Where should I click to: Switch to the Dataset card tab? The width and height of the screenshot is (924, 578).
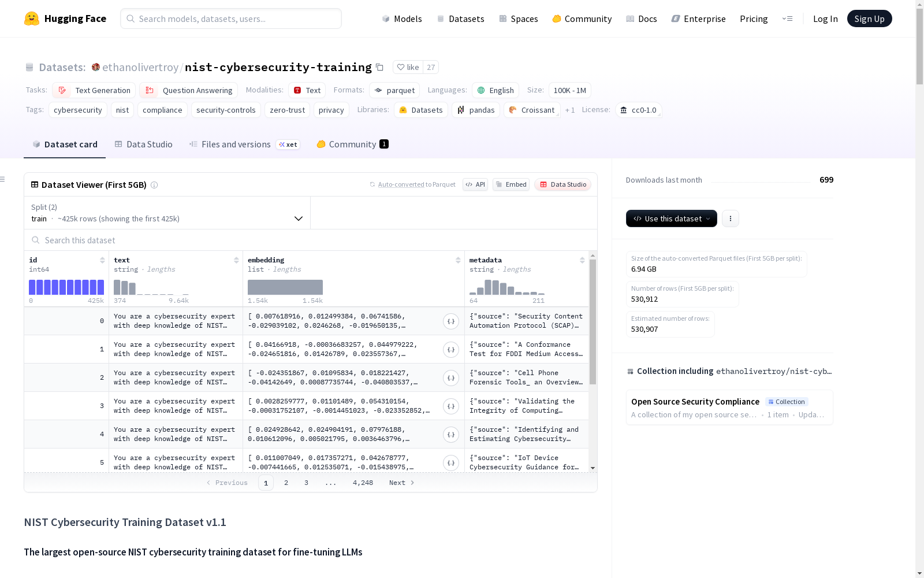[x=65, y=144]
